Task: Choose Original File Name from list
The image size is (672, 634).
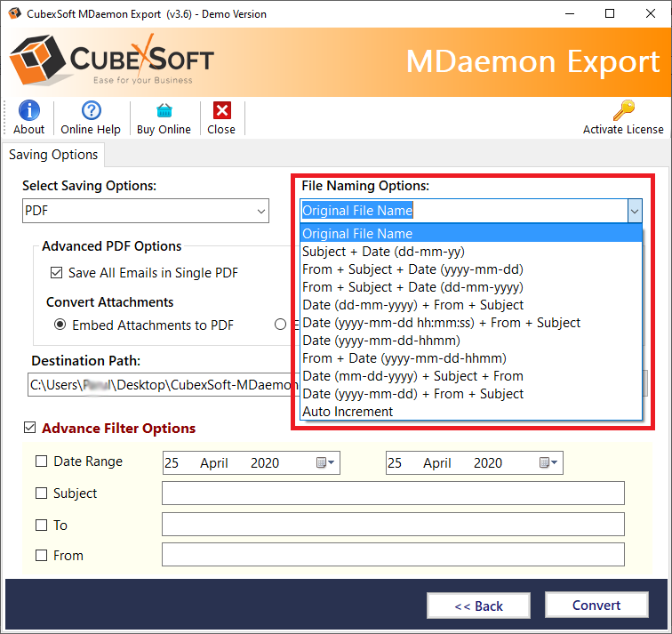Action: pos(471,234)
